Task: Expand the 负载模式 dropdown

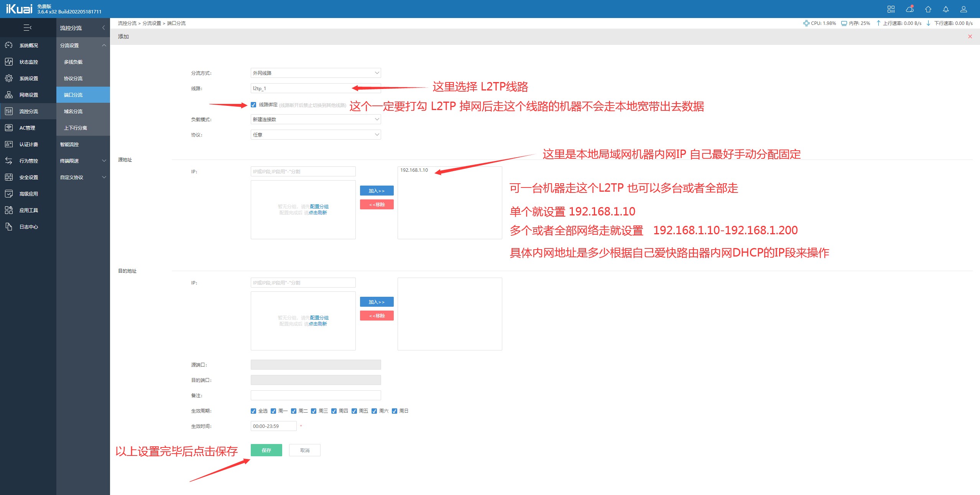Action: (316, 119)
